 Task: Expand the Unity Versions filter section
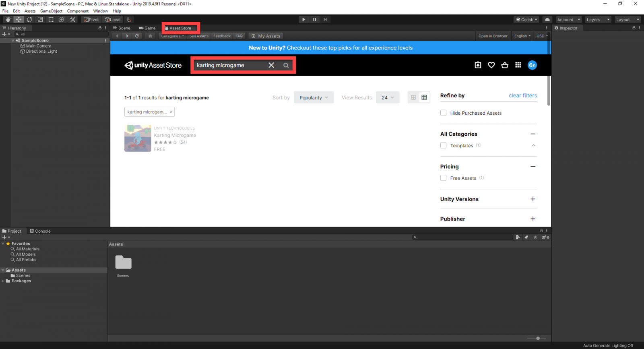(x=533, y=199)
